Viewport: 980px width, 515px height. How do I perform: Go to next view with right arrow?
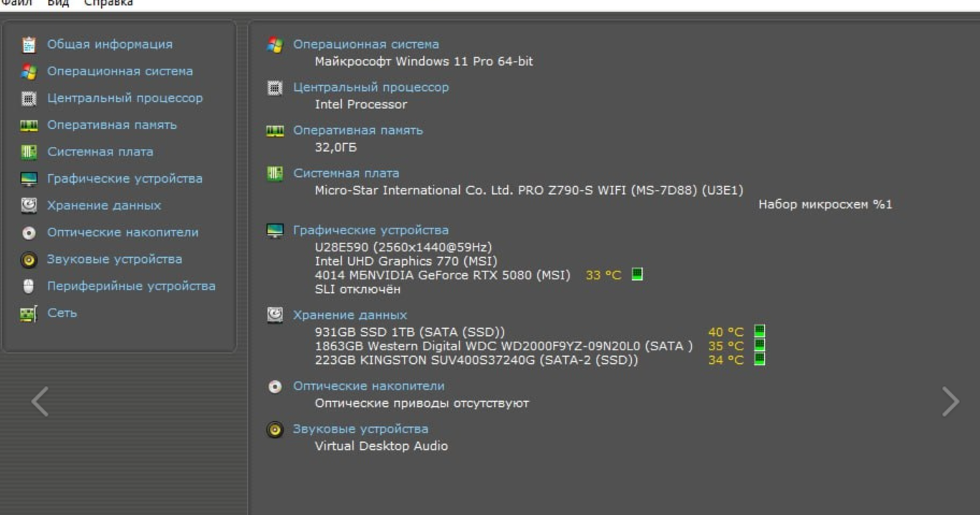pyautogui.click(x=950, y=402)
